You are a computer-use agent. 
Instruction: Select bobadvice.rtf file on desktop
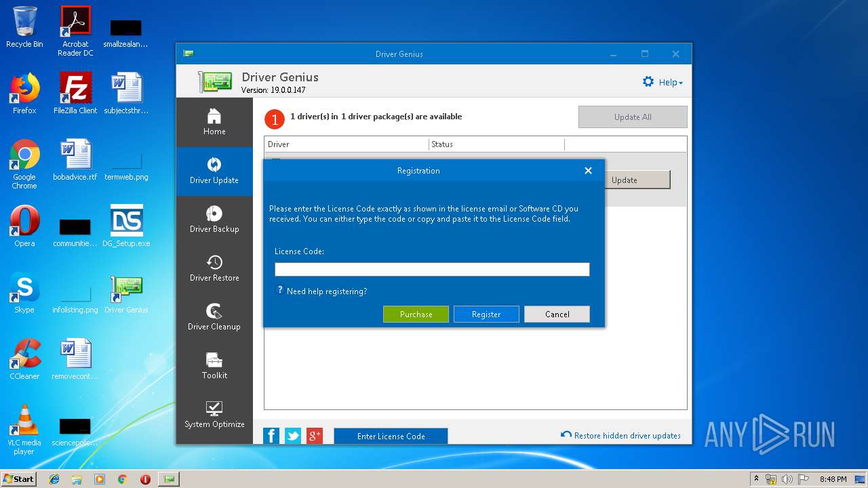[x=75, y=160]
